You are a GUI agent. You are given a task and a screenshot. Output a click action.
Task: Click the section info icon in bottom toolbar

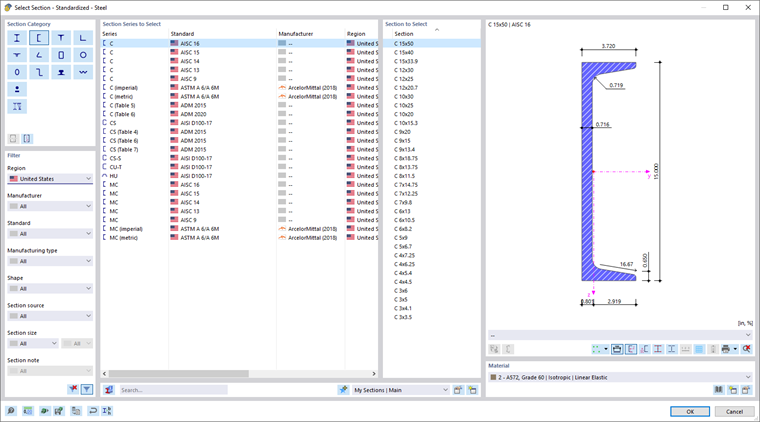pyautogui.click(x=107, y=411)
